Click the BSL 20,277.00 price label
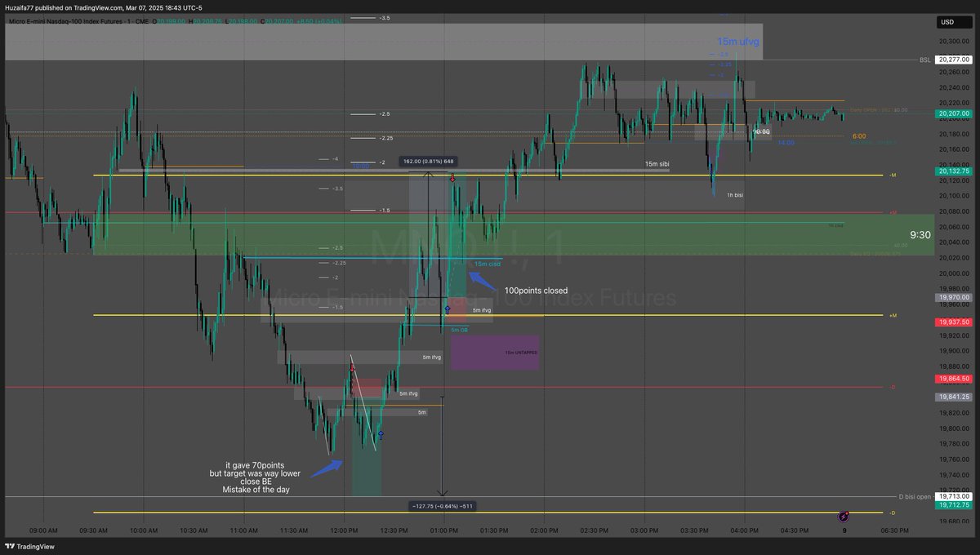 [953, 60]
